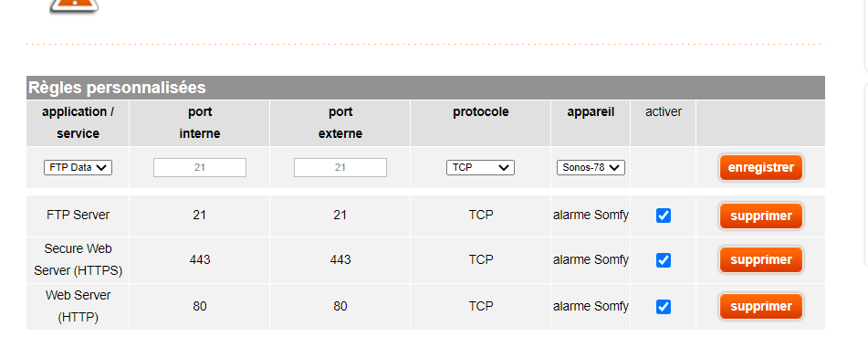Viewport: 868px width, 358px height.
Task: Click the activer column header
Action: 664,112
